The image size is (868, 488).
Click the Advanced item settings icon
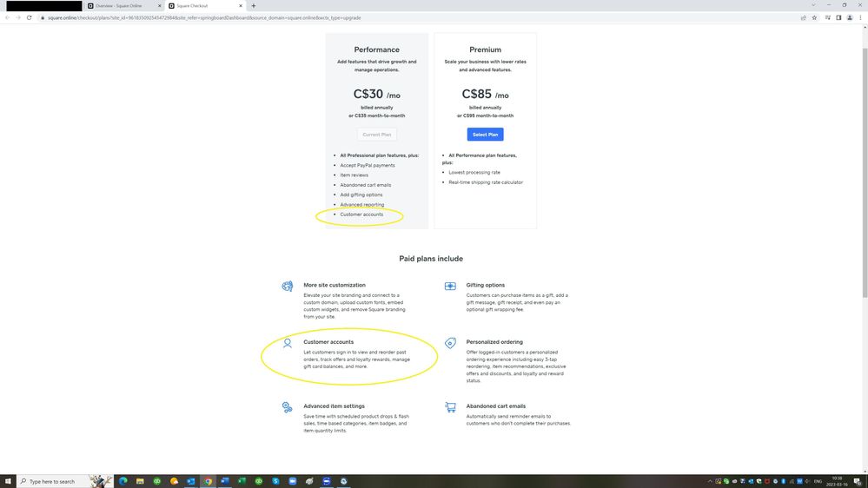tap(287, 407)
